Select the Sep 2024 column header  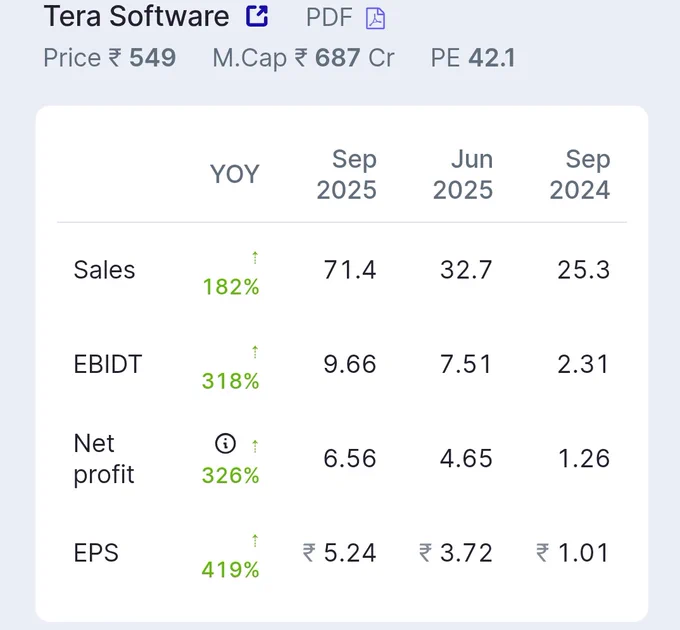click(580, 174)
